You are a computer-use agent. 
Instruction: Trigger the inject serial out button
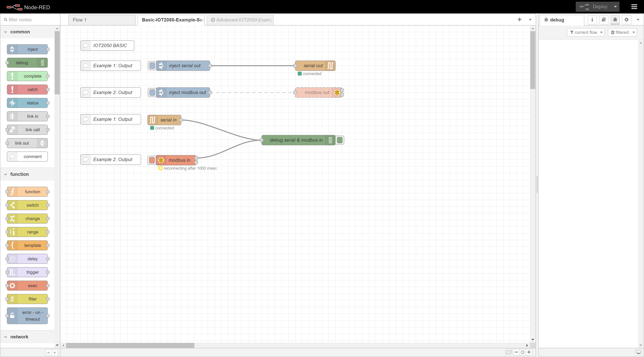click(x=152, y=66)
